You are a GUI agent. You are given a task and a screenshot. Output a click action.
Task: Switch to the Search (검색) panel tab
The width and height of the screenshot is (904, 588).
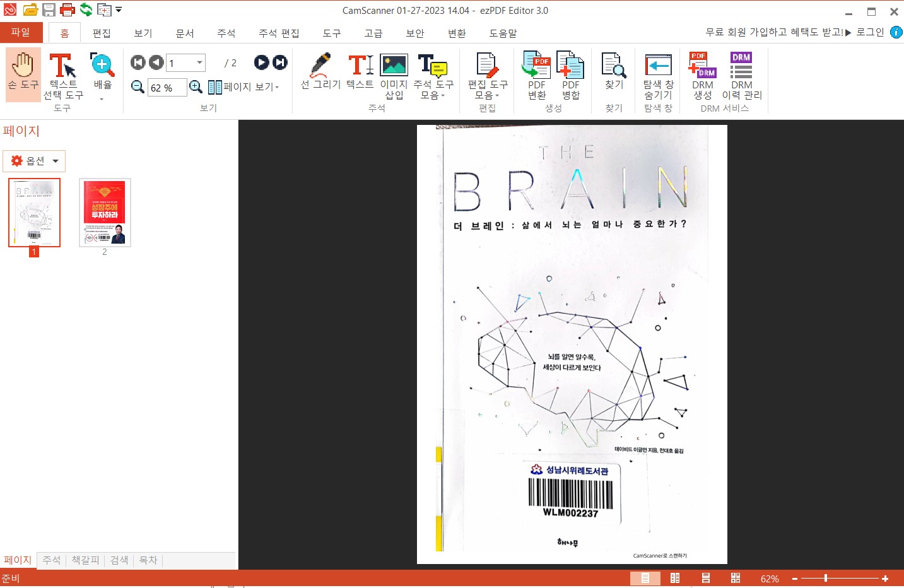tap(119, 560)
